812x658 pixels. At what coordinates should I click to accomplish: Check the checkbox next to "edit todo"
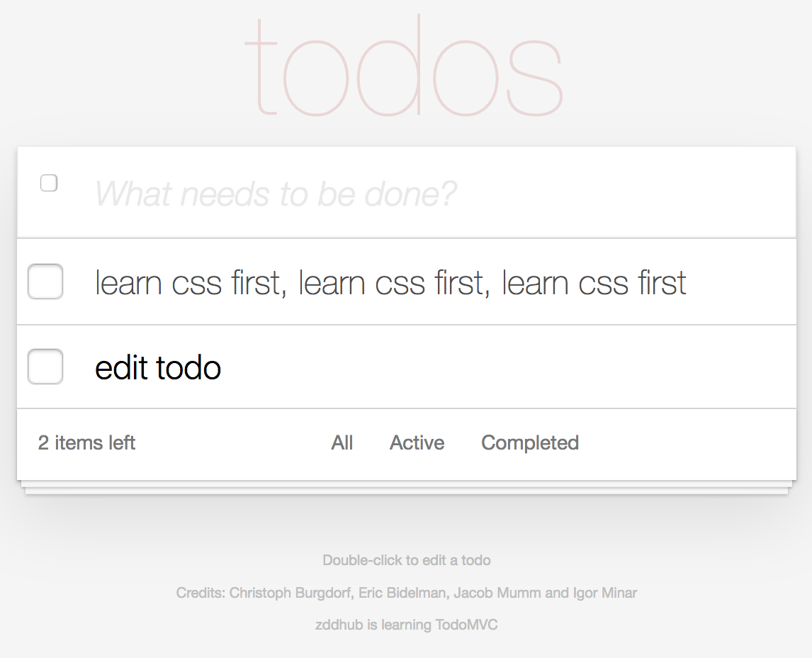coord(45,367)
